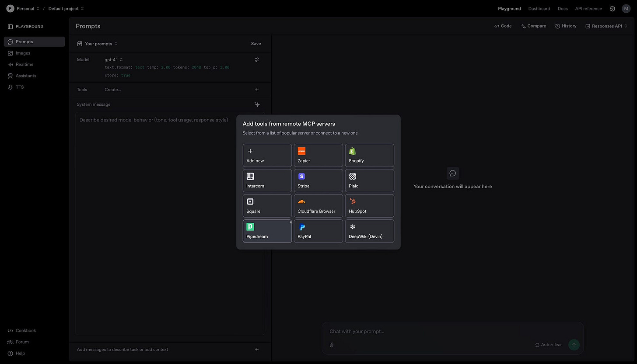Open the Docs link in top bar
Screen dimensions: 637x364
563,9
